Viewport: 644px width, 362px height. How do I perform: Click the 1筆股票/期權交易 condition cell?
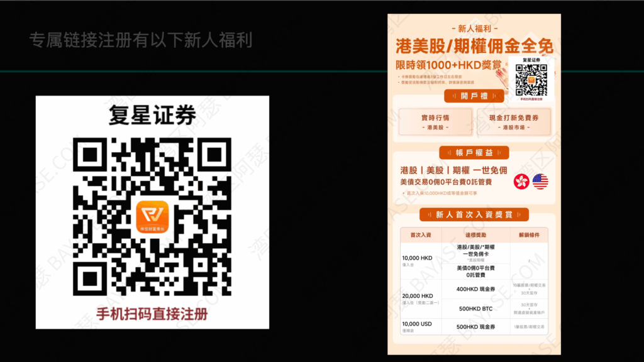pos(529,327)
